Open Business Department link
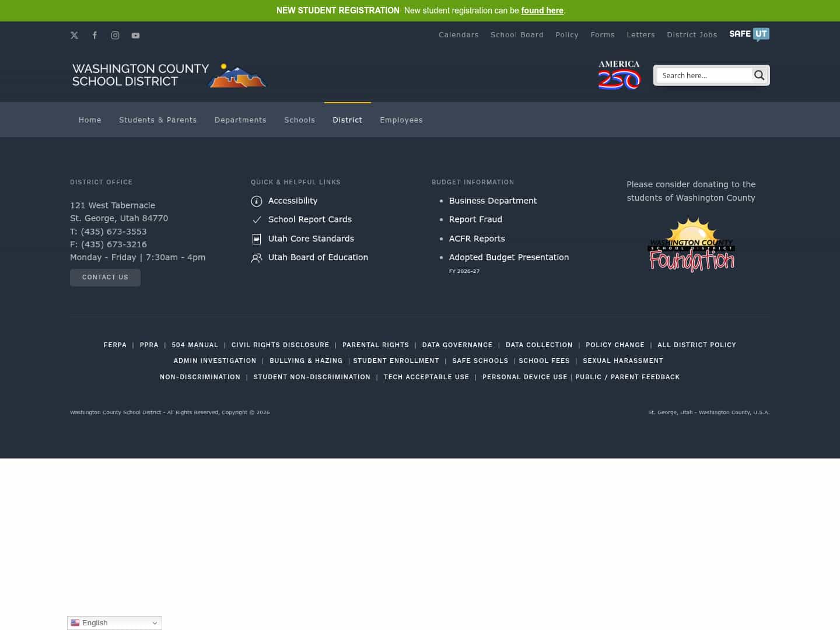 click(493, 201)
